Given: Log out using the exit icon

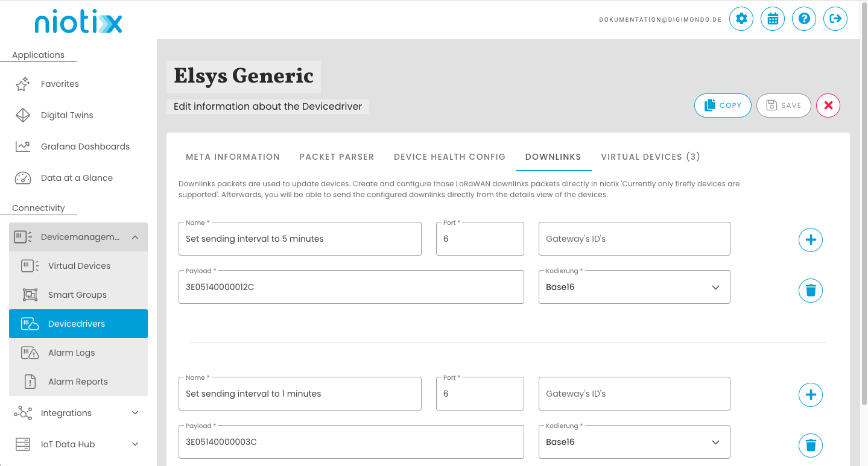Looking at the screenshot, I should coord(835,19).
